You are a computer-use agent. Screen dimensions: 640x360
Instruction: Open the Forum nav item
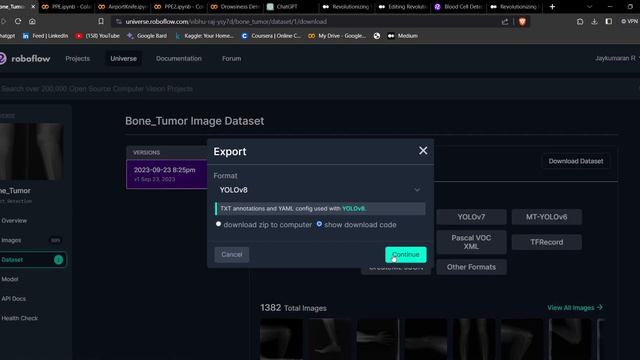[231, 58]
